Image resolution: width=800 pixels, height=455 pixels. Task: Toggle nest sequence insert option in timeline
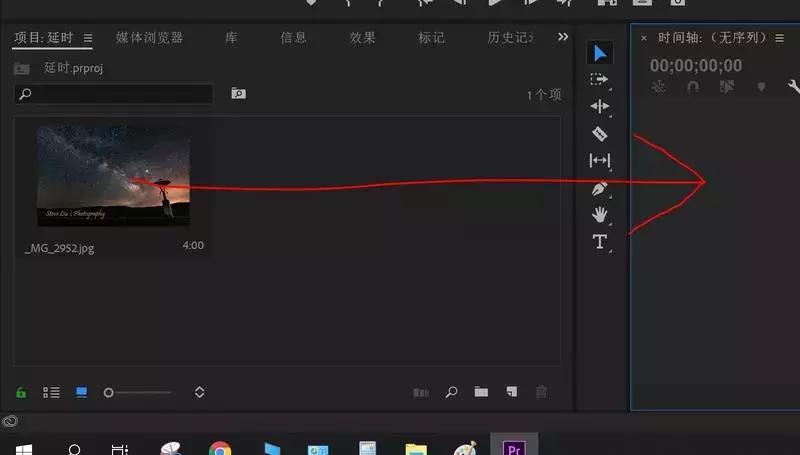pyautogui.click(x=659, y=87)
